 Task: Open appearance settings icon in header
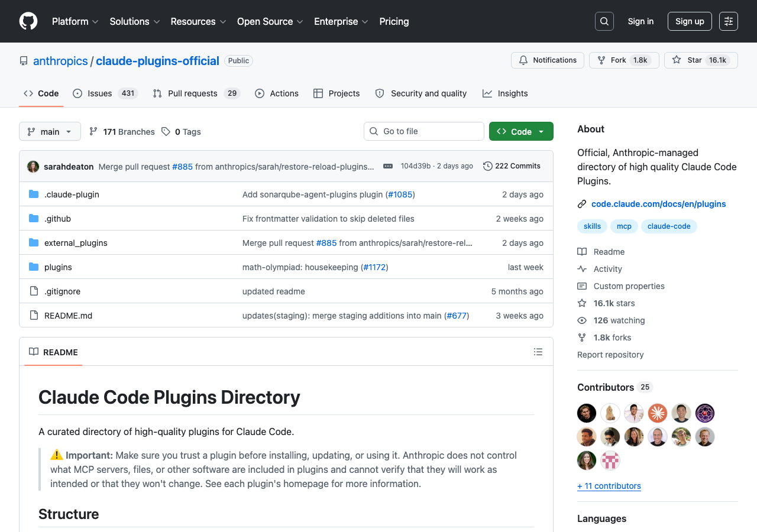[x=729, y=21]
